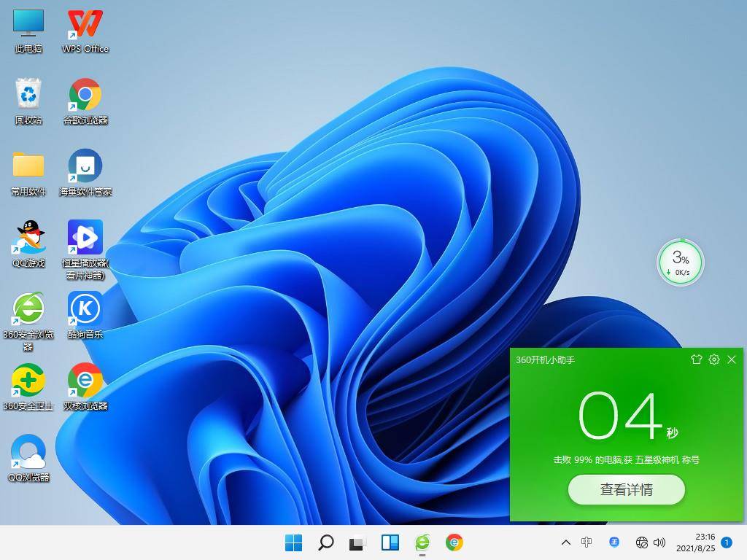Select the 回收站 recycle bin icon

pos(28,96)
